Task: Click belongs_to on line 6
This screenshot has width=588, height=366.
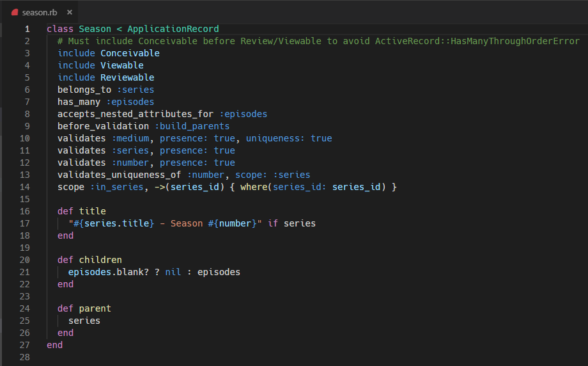Action: (x=84, y=90)
